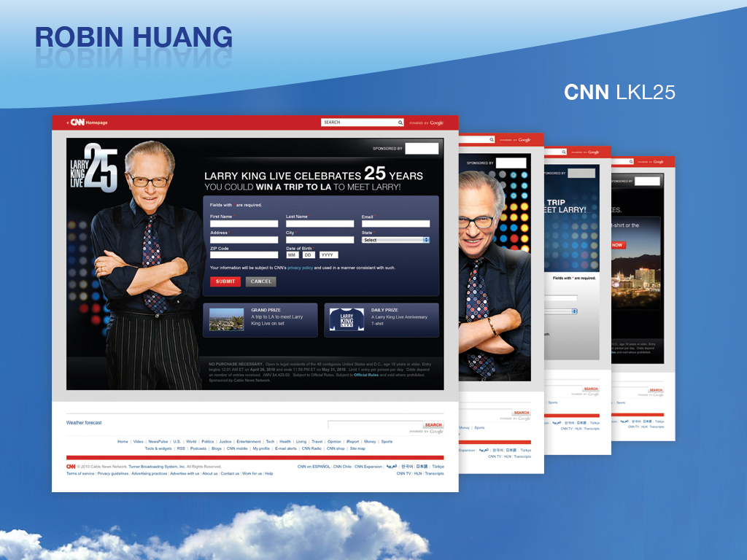This screenshot has width=747, height=560.
Task: Click the ZIP Code input field
Action: tap(244, 255)
